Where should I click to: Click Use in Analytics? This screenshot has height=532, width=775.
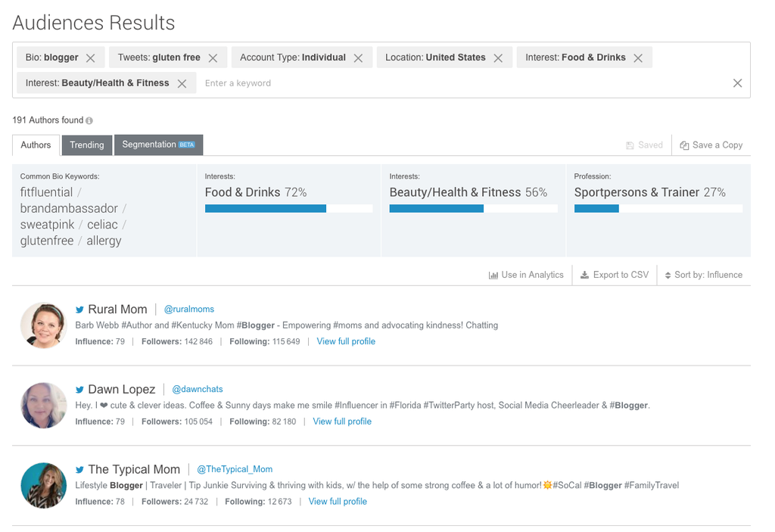point(526,275)
